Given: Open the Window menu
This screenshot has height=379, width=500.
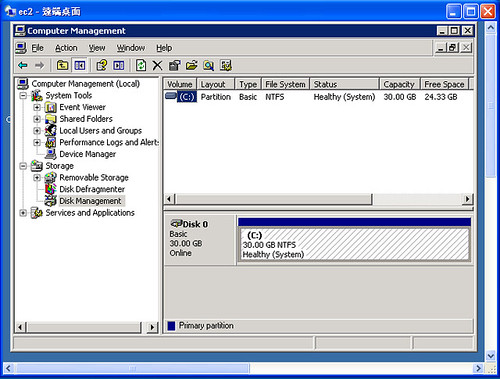Looking at the screenshot, I should [x=131, y=48].
